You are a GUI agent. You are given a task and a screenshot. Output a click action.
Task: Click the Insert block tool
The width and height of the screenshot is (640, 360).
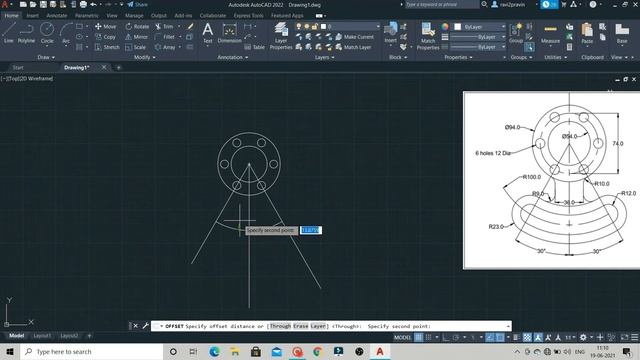tap(391, 33)
